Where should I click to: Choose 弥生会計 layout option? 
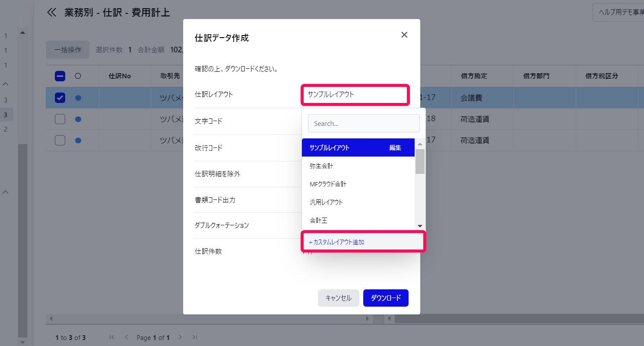[x=358, y=166]
